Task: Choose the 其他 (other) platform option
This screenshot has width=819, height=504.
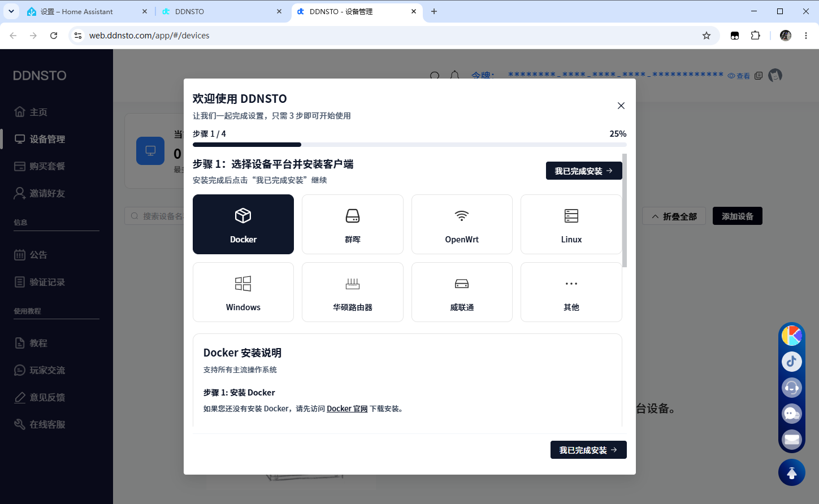Action: coord(571,292)
